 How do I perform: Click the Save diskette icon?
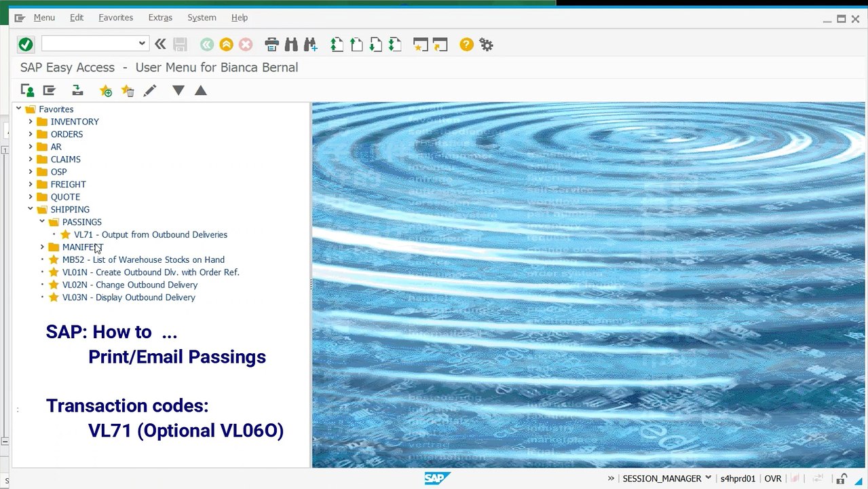180,45
